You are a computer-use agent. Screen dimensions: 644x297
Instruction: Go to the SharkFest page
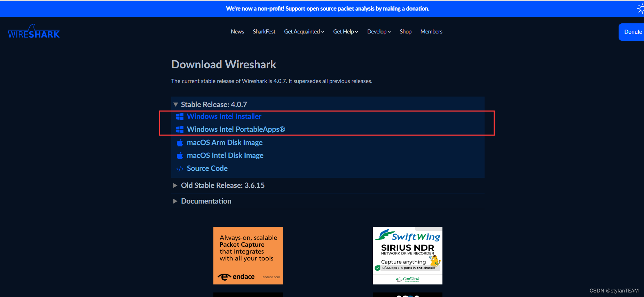(264, 31)
